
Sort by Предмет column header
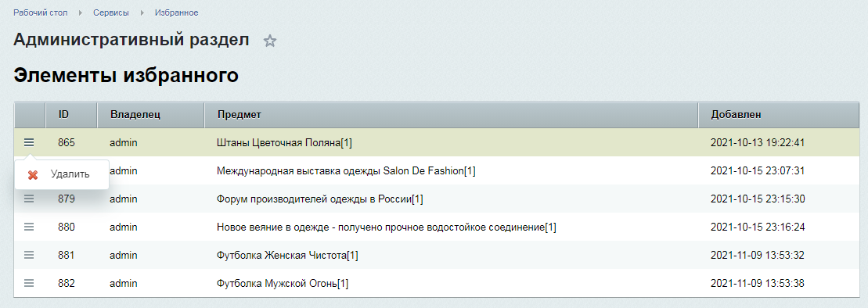coord(451,115)
